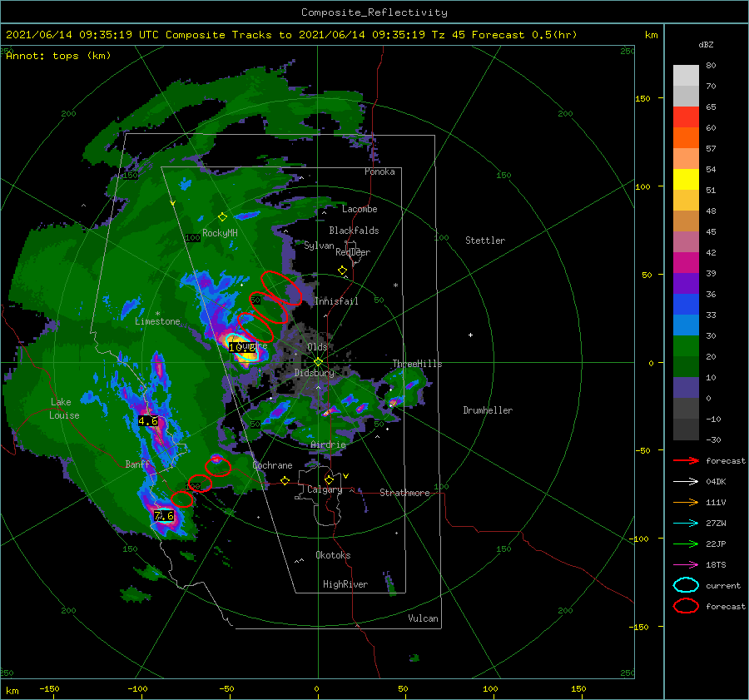Click the orange 111V arrow in the legend

[686, 502]
